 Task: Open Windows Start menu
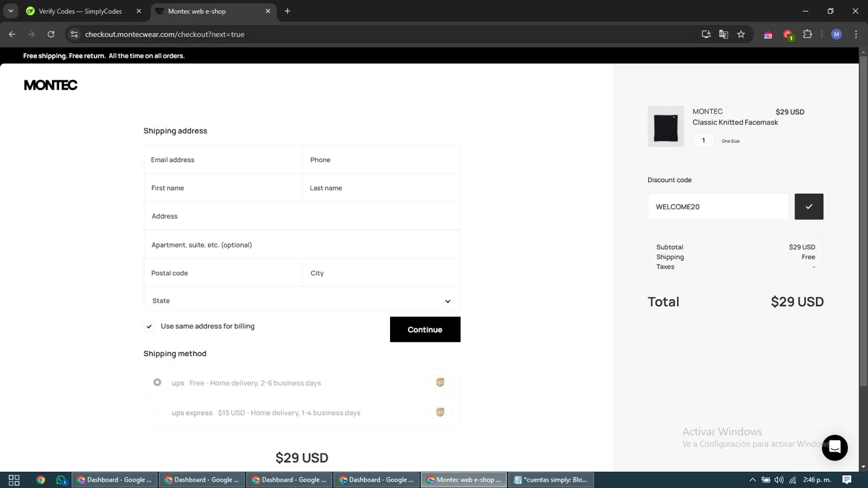pos(14,480)
